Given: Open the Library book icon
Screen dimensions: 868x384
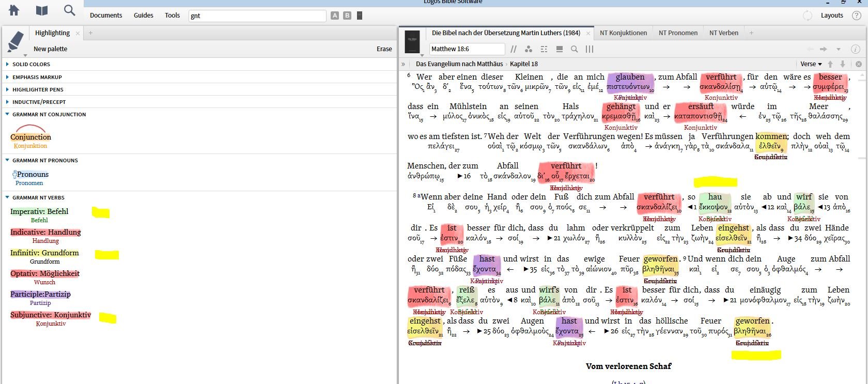Looking at the screenshot, I should click(42, 11).
